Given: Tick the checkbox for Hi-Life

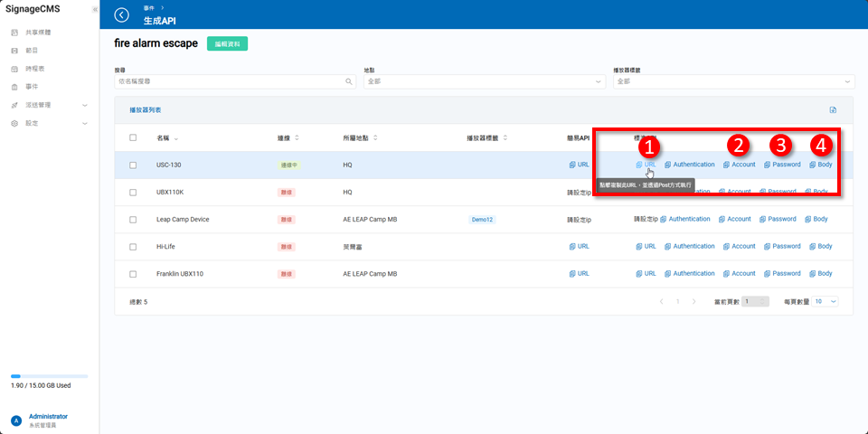Looking at the screenshot, I should 133,246.
